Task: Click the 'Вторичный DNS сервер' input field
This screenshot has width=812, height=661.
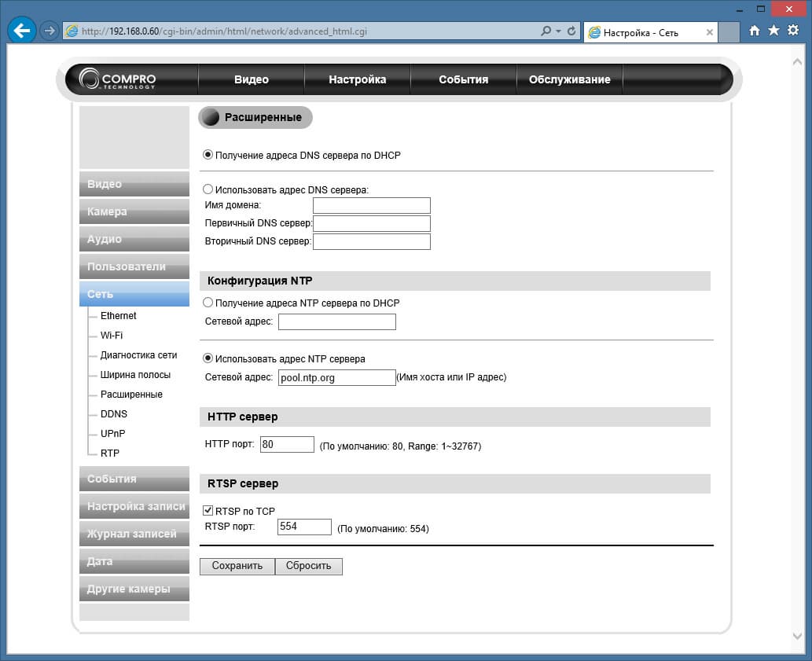Action: pyautogui.click(x=371, y=241)
